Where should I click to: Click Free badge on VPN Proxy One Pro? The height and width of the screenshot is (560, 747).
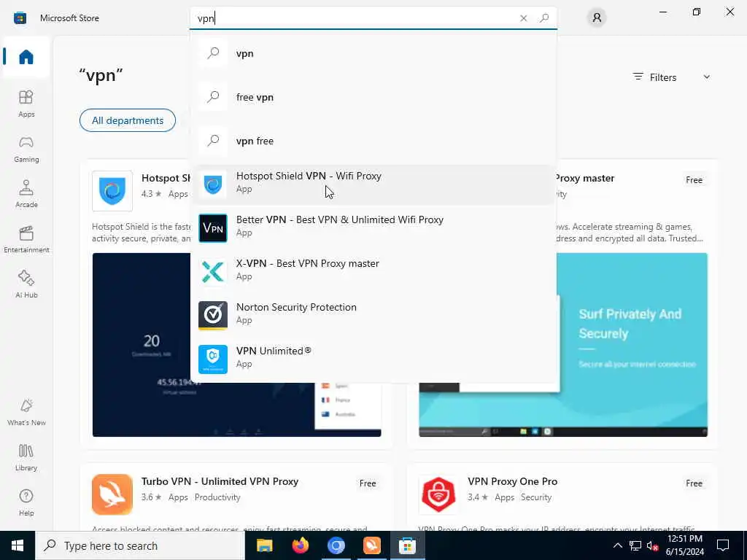(694, 483)
